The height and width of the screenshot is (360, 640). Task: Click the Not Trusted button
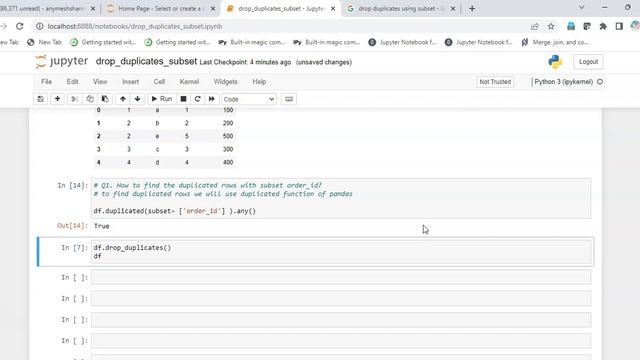click(495, 82)
